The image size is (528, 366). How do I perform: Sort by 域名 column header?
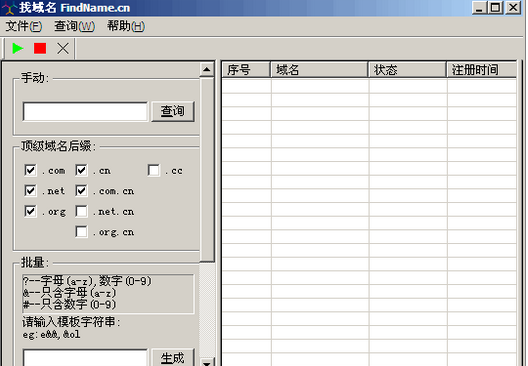coord(319,70)
